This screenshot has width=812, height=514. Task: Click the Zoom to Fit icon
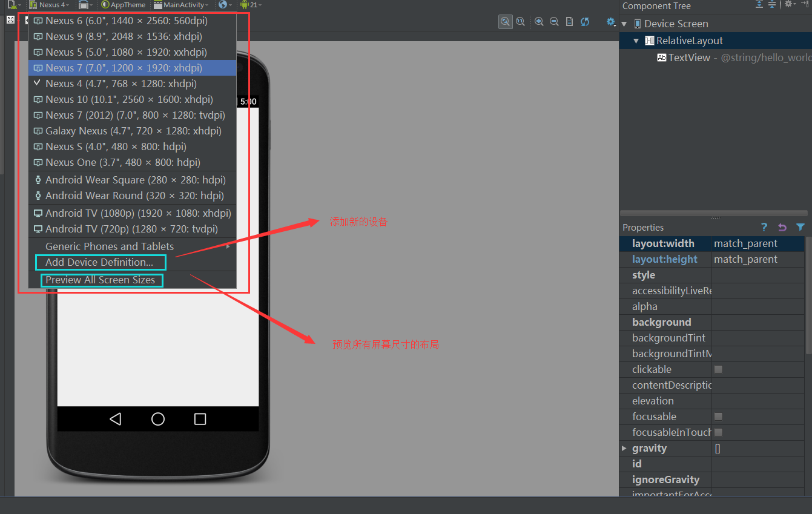point(505,22)
